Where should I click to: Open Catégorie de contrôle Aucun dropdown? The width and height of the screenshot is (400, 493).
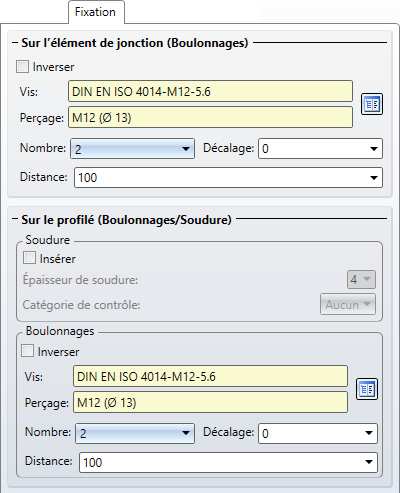(x=348, y=304)
